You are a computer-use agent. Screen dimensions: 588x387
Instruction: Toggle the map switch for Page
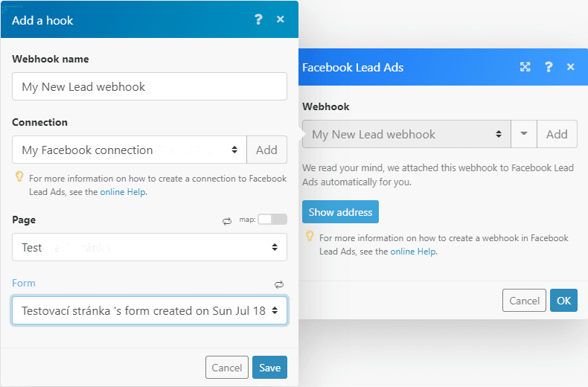pos(272,220)
